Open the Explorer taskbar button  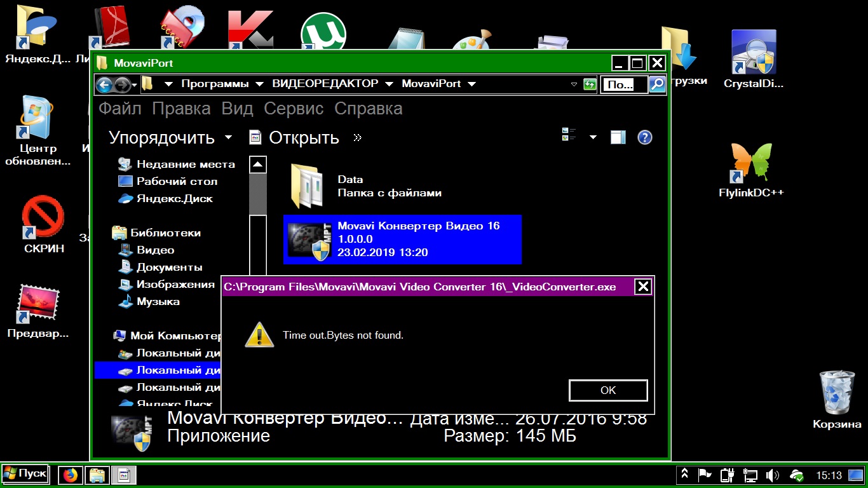97,475
